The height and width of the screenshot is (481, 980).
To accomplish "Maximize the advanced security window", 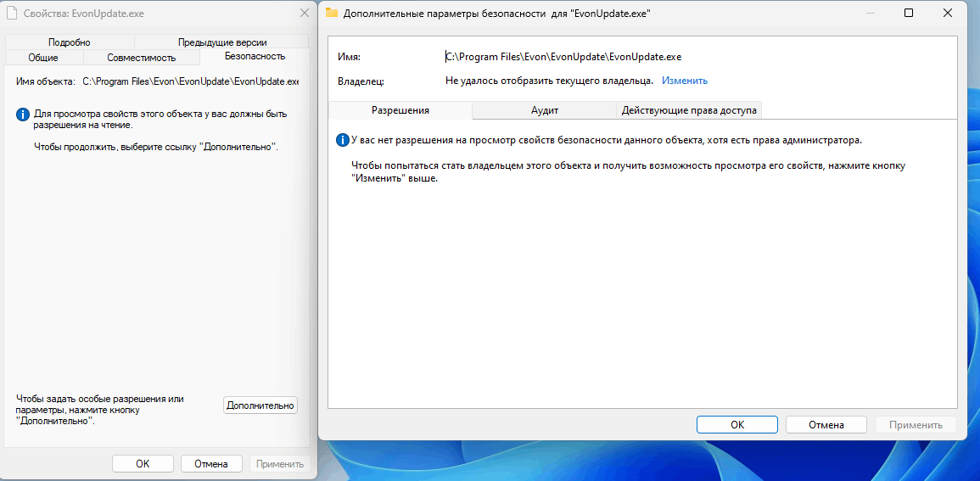I will click(x=909, y=13).
